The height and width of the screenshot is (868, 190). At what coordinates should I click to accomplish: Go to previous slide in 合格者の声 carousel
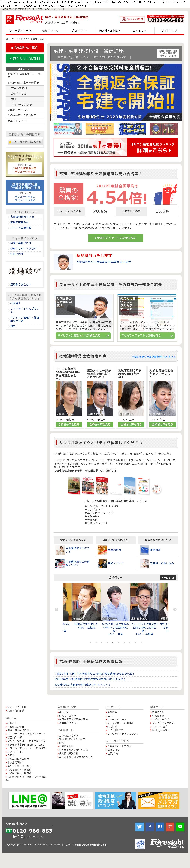pos(56,609)
